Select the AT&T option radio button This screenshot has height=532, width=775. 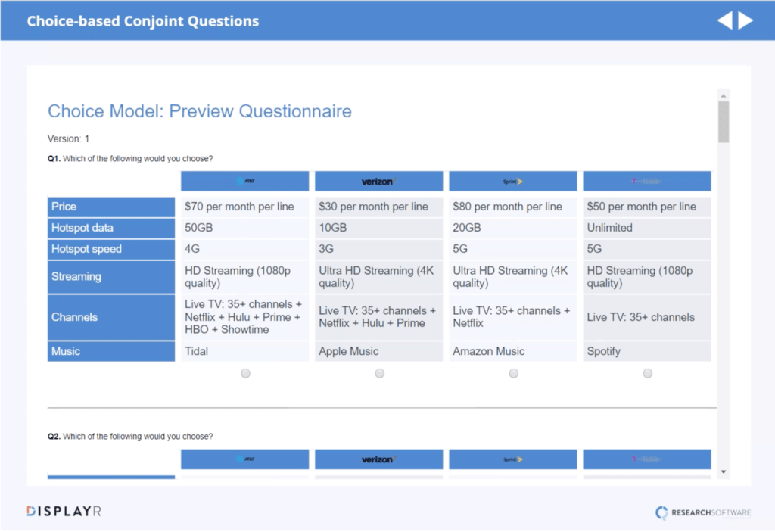click(x=245, y=373)
